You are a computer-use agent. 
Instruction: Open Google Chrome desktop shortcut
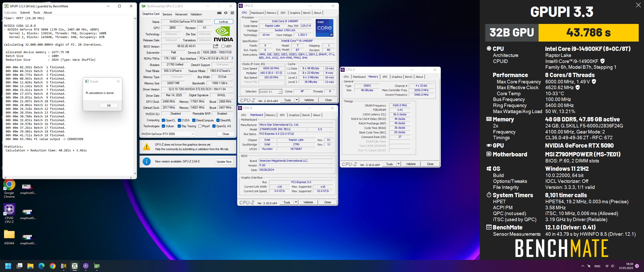(9, 189)
